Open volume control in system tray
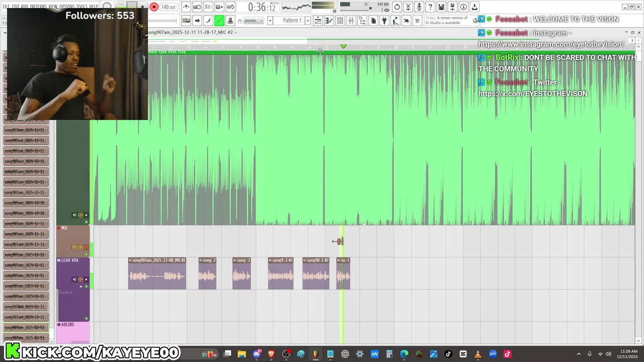The height and width of the screenshot is (362, 644). 608,354
